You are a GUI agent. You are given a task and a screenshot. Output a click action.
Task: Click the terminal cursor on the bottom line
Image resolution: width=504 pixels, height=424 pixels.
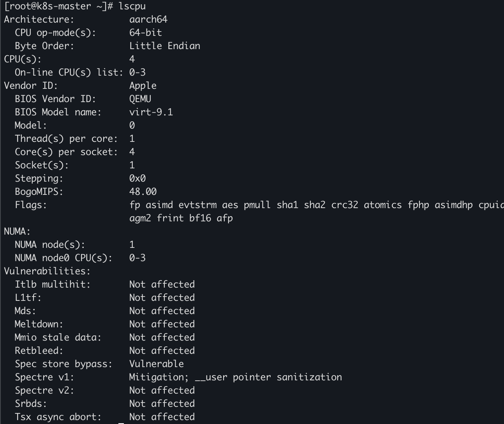click(x=121, y=423)
